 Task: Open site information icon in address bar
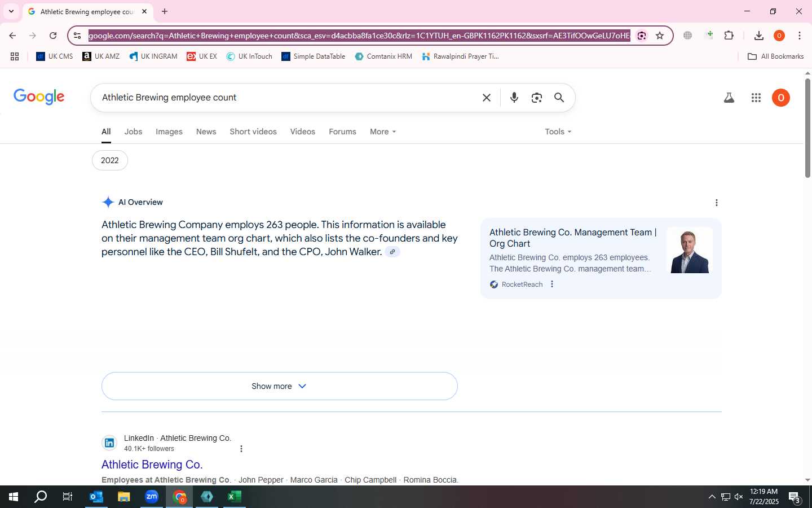tap(77, 36)
